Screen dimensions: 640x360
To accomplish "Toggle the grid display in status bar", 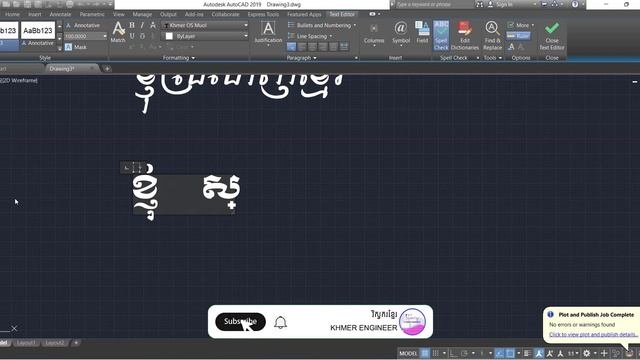I will (x=425, y=353).
